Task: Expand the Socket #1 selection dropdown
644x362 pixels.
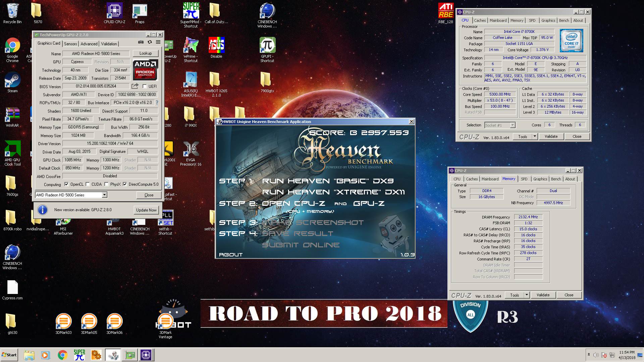Action: coord(513,125)
